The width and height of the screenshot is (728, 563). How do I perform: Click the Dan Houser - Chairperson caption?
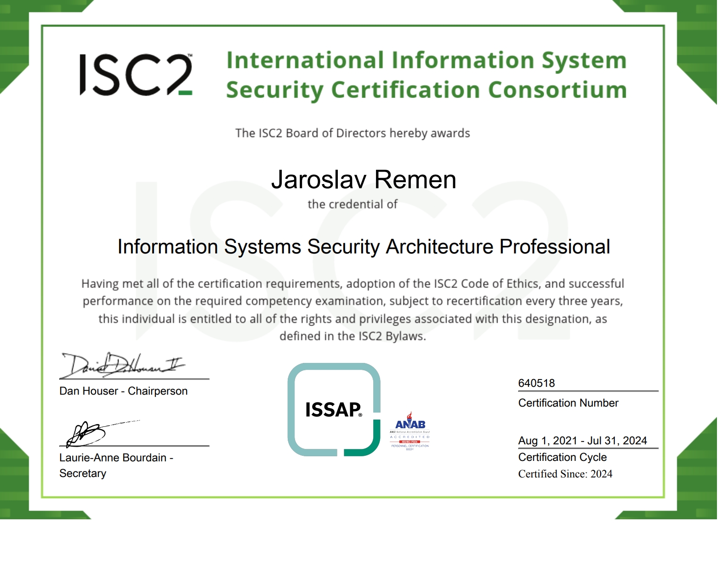coord(123,391)
